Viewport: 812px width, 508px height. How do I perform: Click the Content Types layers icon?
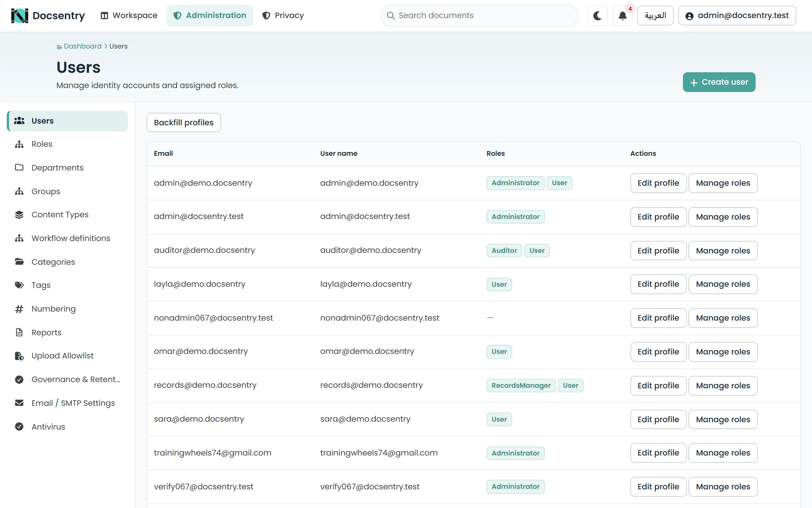(19, 215)
